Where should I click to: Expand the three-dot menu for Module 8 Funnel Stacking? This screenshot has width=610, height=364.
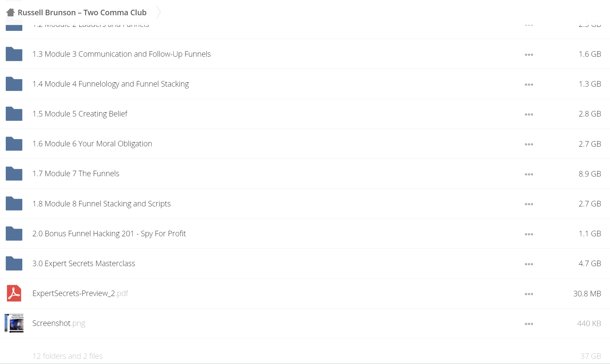coord(529,204)
